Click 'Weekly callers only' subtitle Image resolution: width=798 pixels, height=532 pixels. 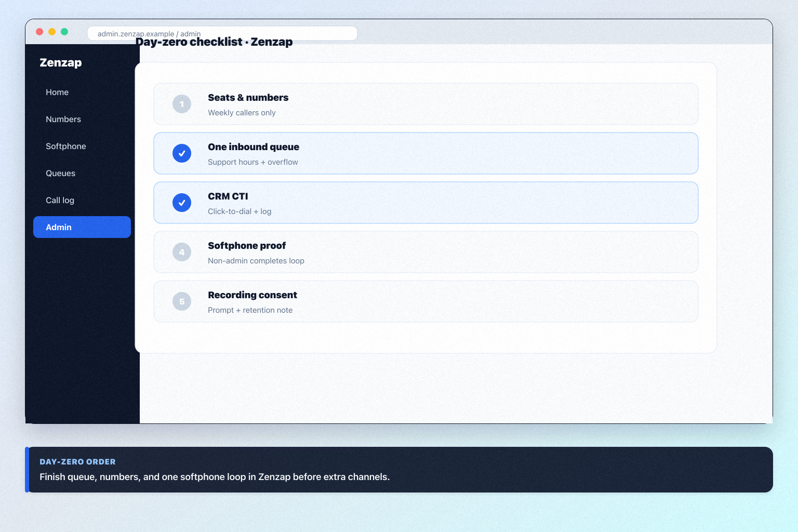click(x=242, y=113)
